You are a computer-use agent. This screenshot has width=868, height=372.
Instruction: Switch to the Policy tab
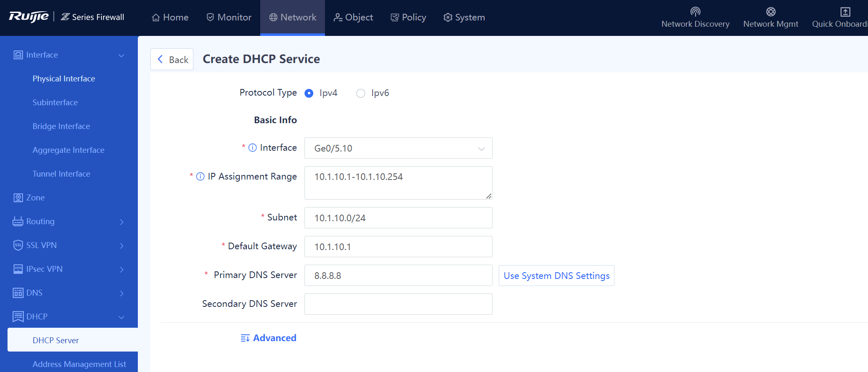click(x=408, y=18)
